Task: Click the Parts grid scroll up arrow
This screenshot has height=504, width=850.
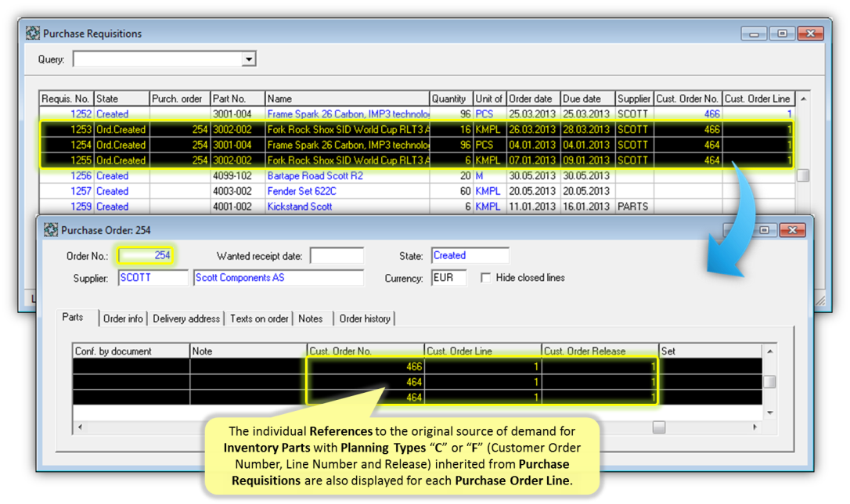Action: coord(769,351)
